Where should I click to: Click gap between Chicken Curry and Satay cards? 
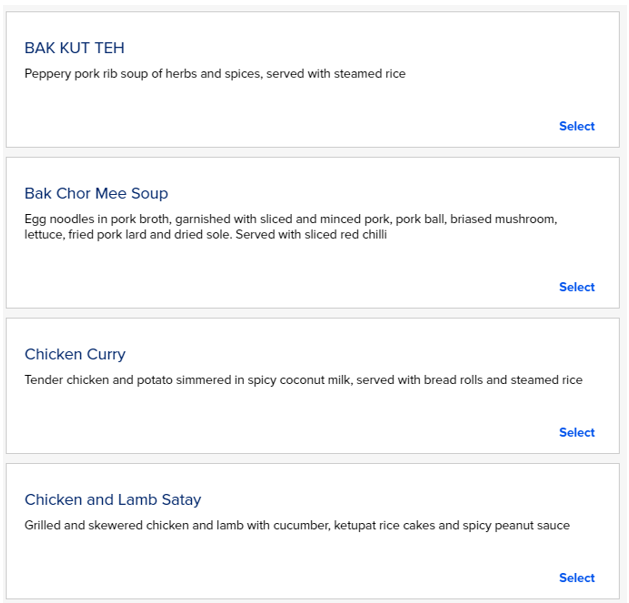pyautogui.click(x=313, y=459)
